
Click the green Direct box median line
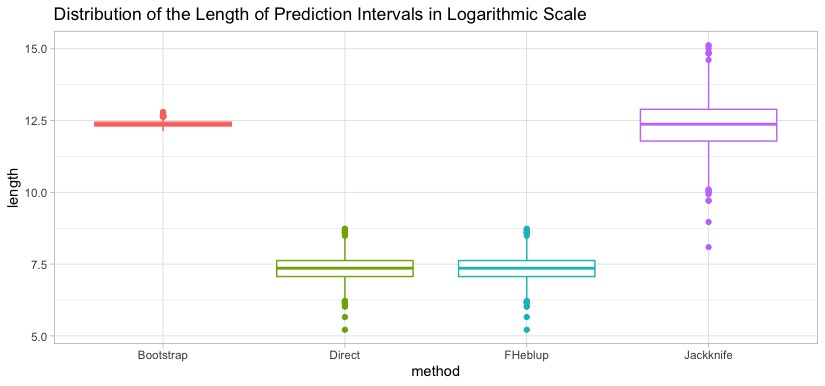[345, 268]
